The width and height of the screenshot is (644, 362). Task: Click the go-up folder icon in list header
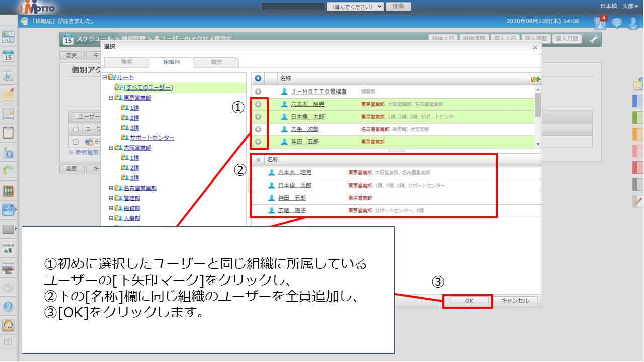click(535, 79)
